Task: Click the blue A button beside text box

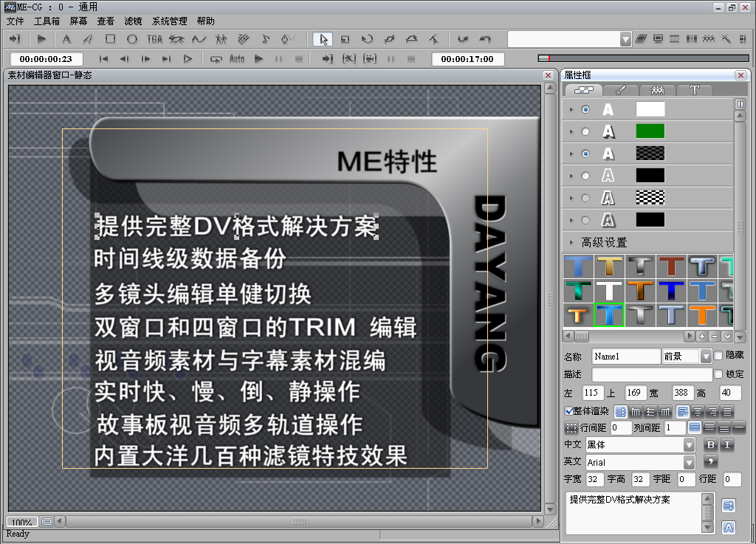Action: (x=729, y=528)
